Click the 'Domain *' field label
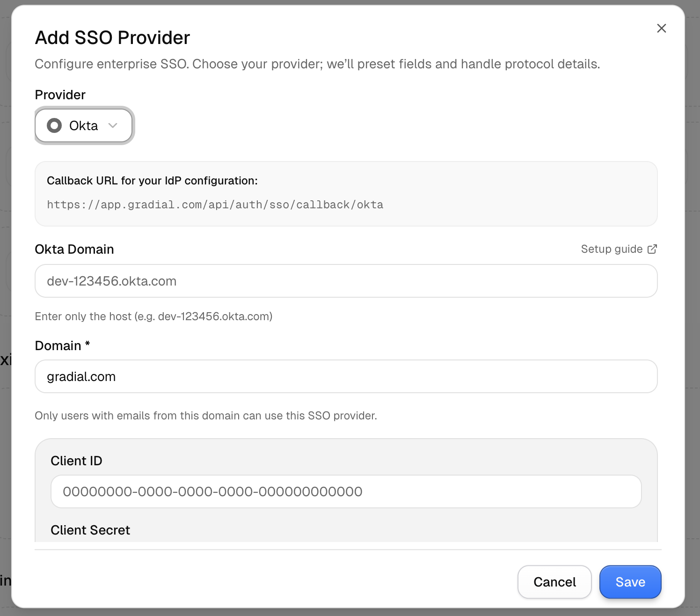The height and width of the screenshot is (616, 700). (x=62, y=345)
